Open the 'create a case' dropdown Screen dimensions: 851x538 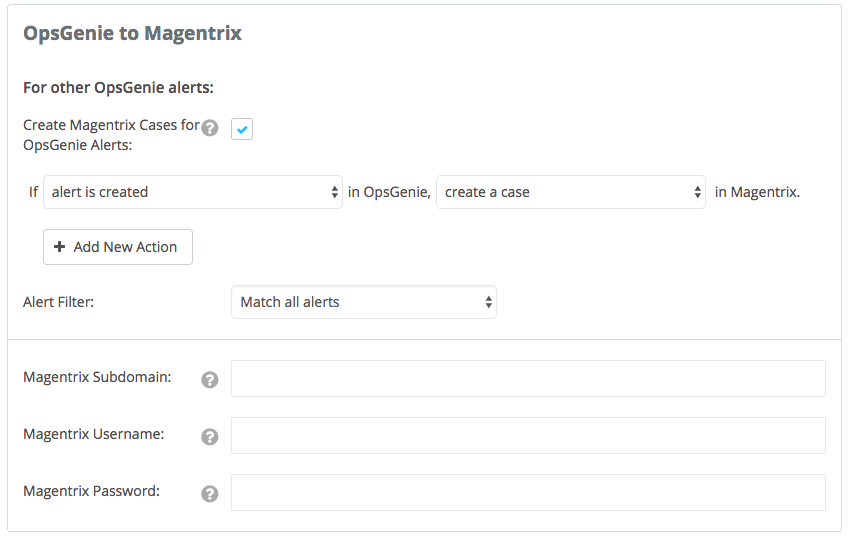click(571, 192)
